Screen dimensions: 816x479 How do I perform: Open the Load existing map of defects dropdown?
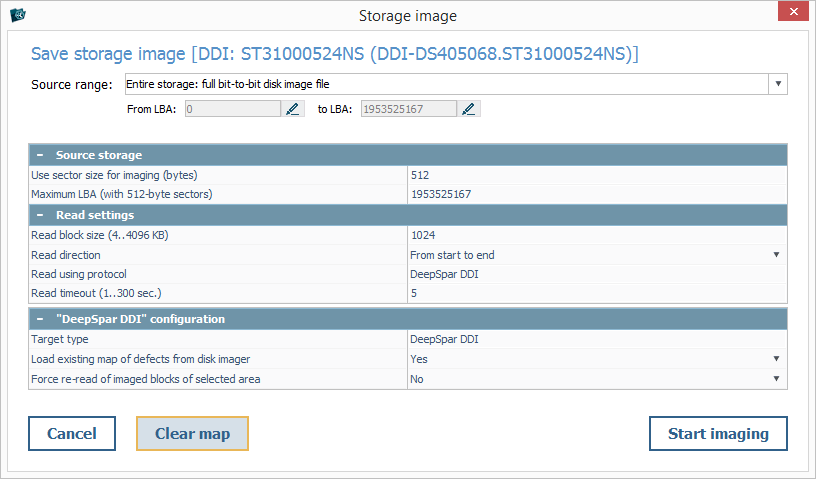tap(776, 358)
